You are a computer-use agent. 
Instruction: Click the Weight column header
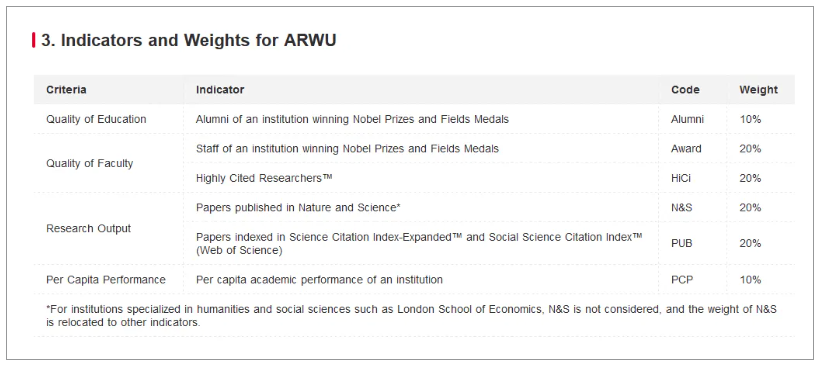pyautogui.click(x=759, y=90)
